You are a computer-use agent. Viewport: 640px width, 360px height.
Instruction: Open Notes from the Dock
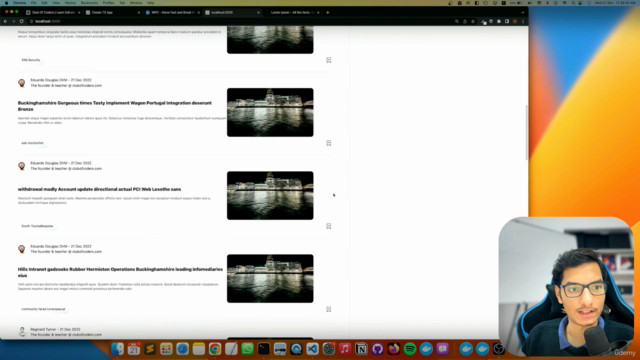(x=199, y=349)
